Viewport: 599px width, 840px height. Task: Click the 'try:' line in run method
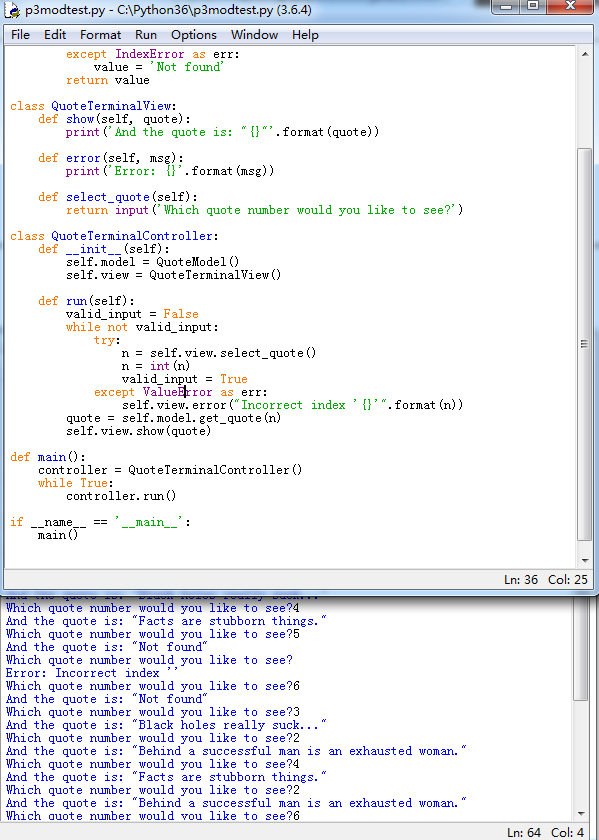pos(107,340)
